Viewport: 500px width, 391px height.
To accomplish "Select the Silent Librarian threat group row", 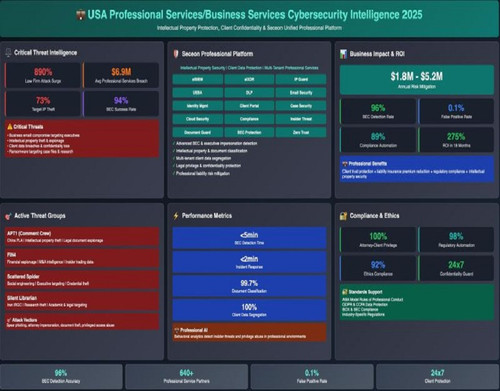I will 82,301.
